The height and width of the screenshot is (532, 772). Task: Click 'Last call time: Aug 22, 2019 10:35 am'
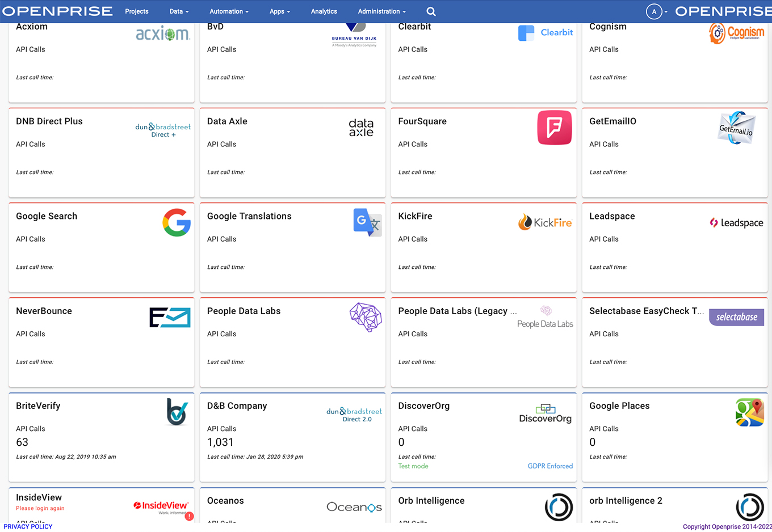pos(66,457)
